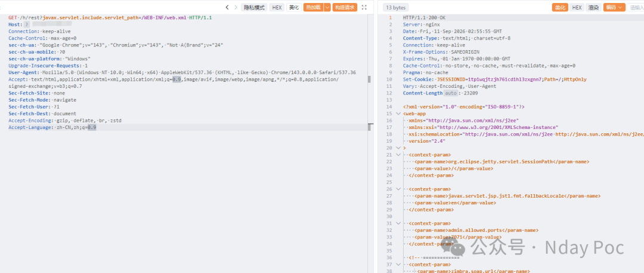Collapse context-param fold arrow at line 26
Screen dimensions: 644x273
(x=398, y=189)
